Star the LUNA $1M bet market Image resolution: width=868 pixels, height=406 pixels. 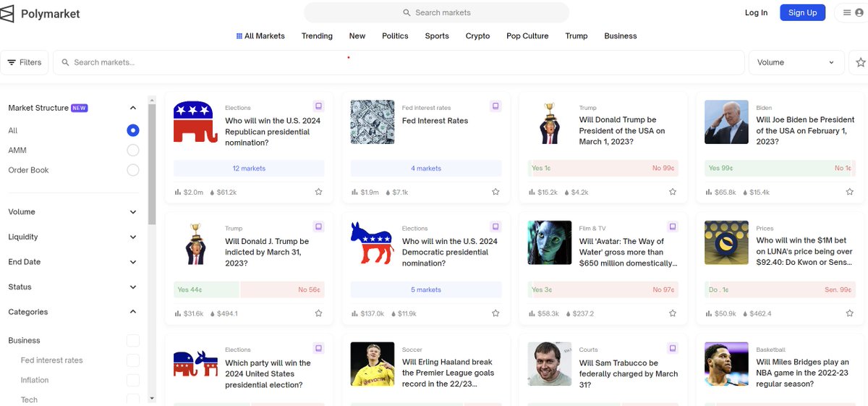[x=850, y=313]
